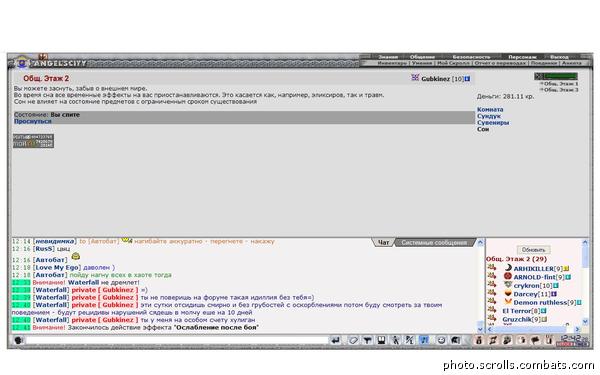The height and width of the screenshot is (375, 600).
Task: Select player ARNOLD-fint in the list
Action: [534, 277]
